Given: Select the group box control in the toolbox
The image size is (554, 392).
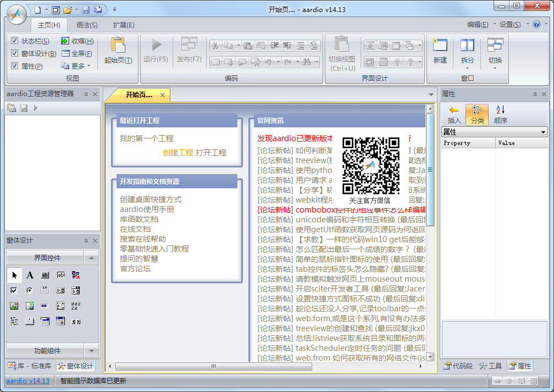Looking at the screenshot, I should click(45, 290).
